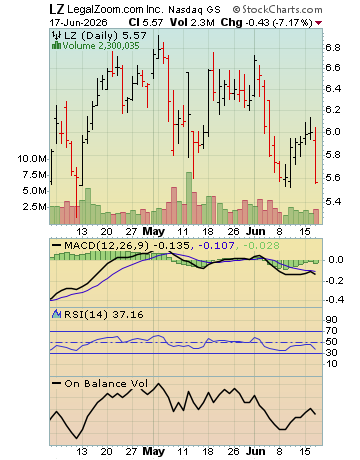
Task: Click the On Balance Vol legend text
Action: (x=106, y=383)
